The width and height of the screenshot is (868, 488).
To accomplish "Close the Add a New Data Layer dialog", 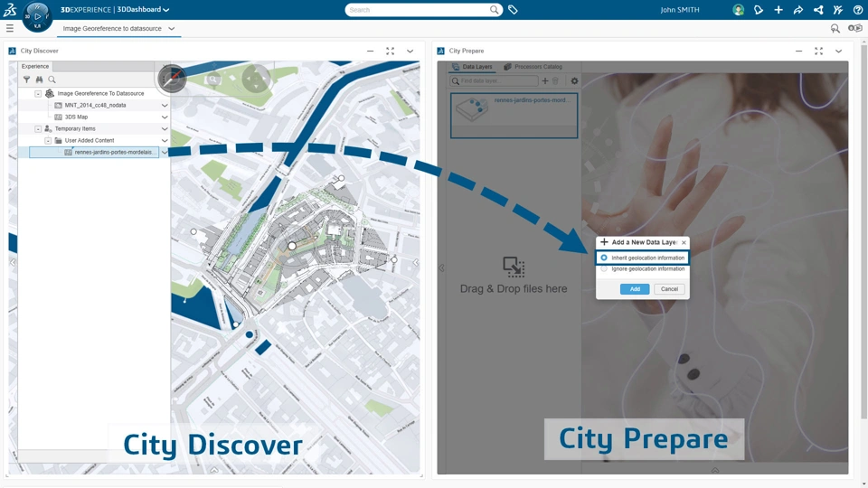I will (x=684, y=242).
